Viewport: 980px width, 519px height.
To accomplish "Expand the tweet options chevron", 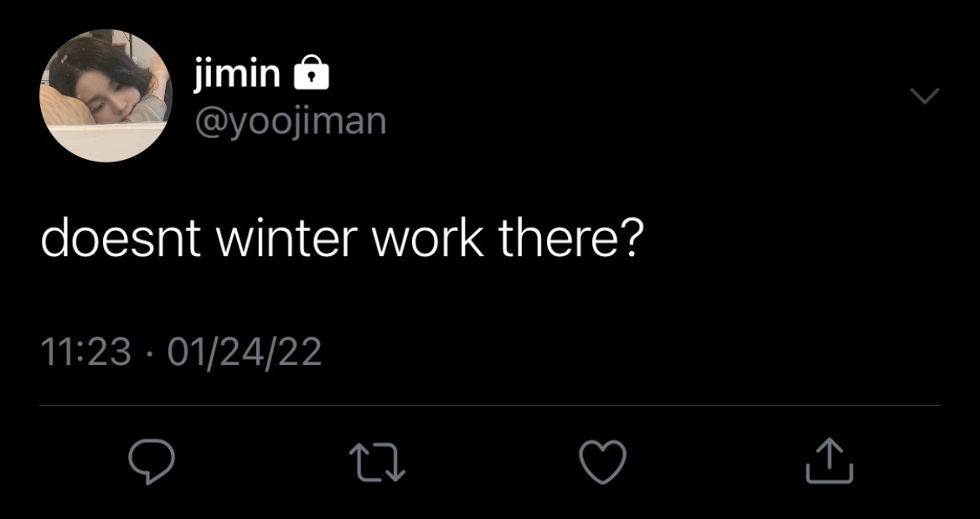I will point(925,96).
